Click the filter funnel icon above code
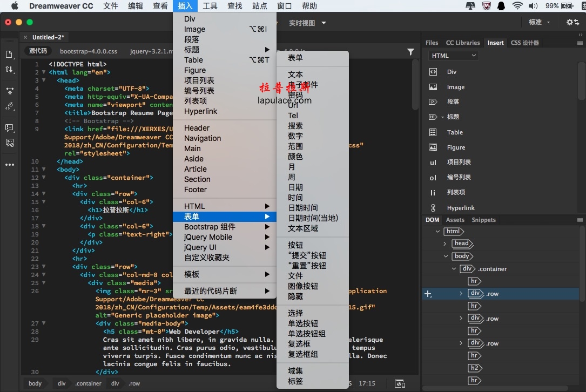 [410, 52]
